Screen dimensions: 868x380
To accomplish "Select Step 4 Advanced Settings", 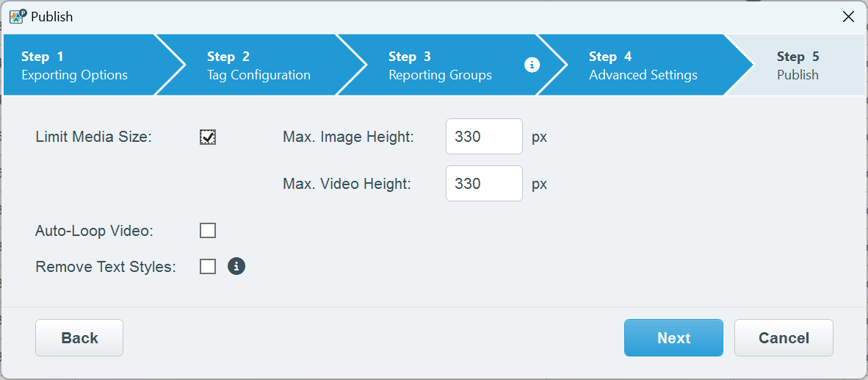I will pos(643,65).
